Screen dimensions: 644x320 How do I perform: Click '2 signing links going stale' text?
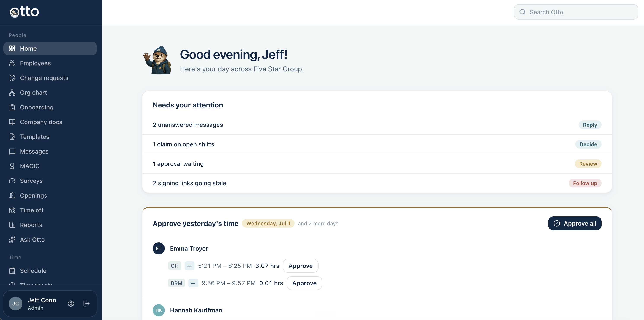[189, 183]
